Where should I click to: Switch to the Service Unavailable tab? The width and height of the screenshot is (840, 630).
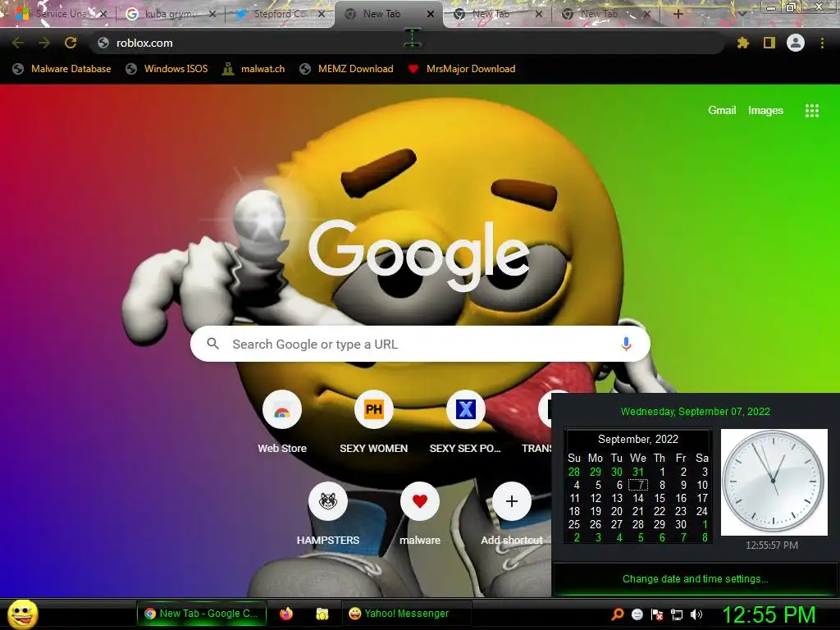click(x=59, y=14)
